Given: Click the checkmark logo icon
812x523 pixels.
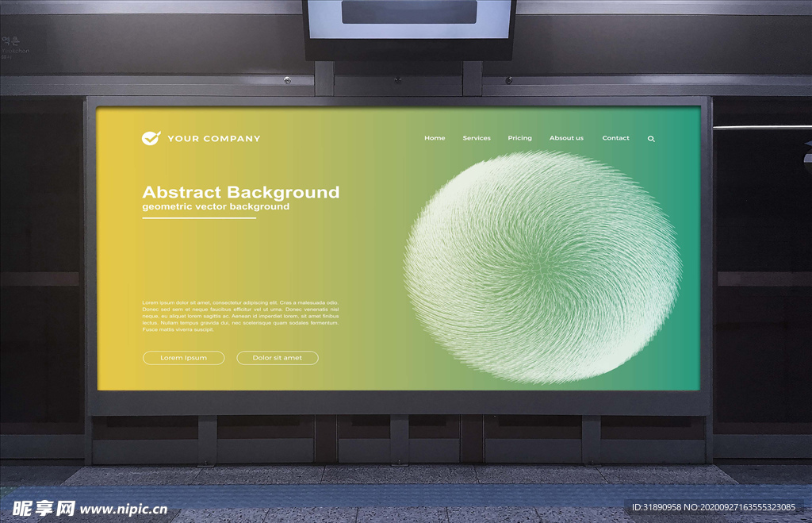Looking at the screenshot, I should (x=151, y=138).
